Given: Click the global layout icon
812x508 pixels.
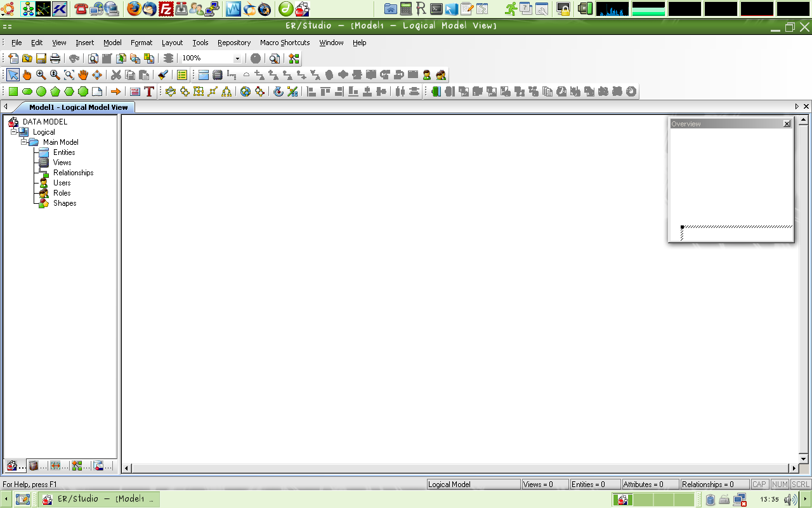Looking at the screenshot, I should click(246, 91).
